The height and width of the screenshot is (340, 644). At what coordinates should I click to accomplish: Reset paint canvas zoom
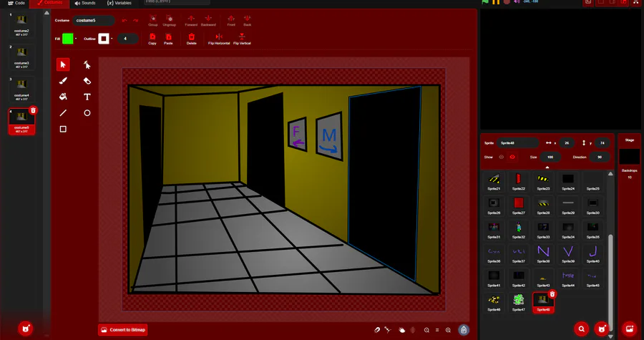(437, 330)
